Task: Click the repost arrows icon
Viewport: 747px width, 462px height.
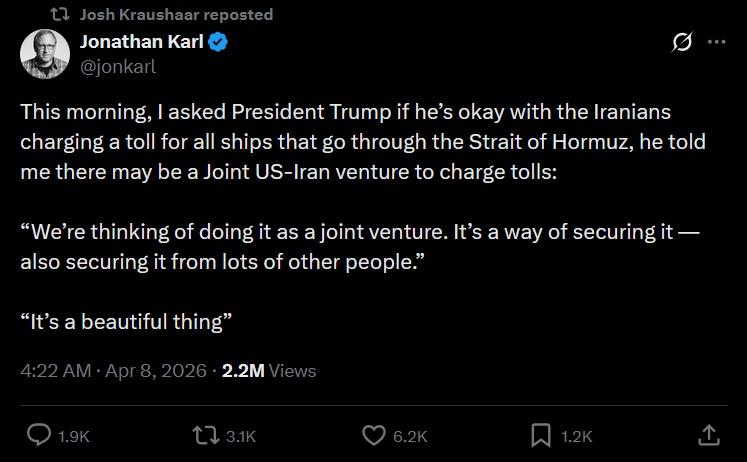Action: 204,435
